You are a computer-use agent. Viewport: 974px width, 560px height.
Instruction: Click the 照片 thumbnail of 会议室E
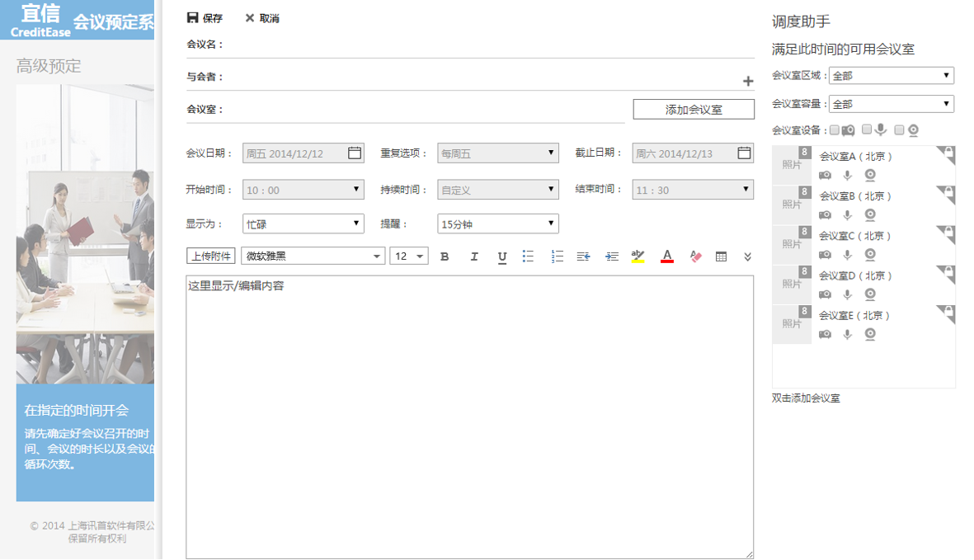click(792, 324)
